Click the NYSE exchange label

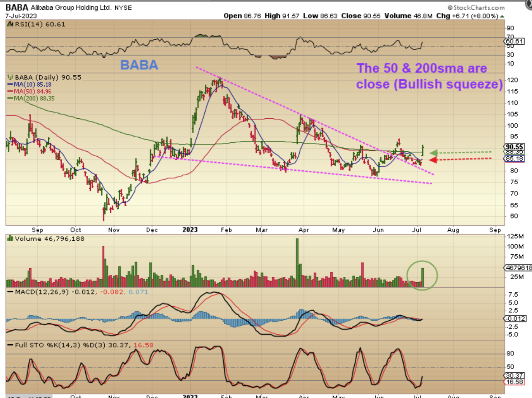(123, 8)
